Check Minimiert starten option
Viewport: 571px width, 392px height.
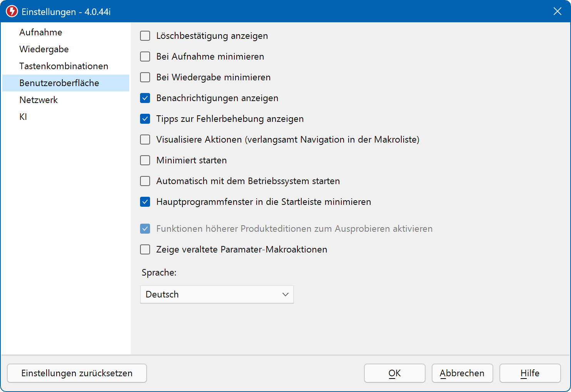(145, 160)
